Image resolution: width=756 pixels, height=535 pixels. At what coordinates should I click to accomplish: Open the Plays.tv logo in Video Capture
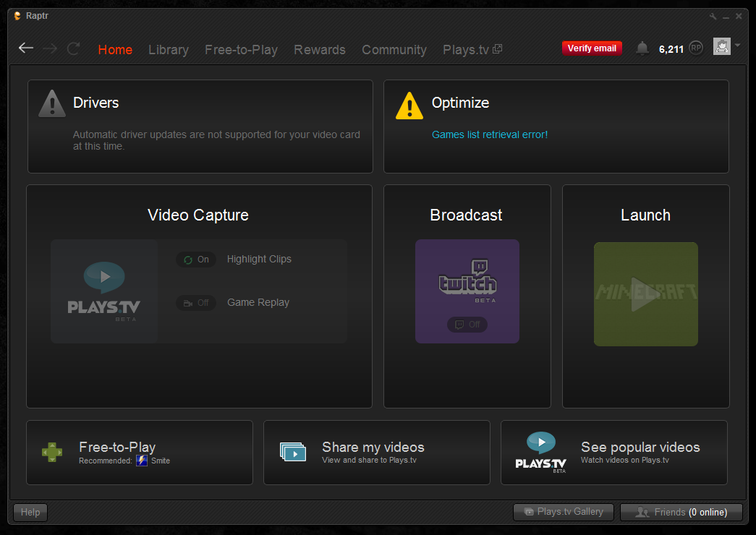pyautogui.click(x=104, y=291)
